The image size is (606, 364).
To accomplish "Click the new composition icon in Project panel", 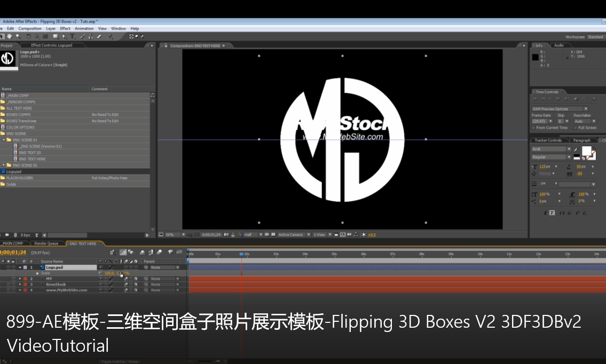I will pyautogui.click(x=15, y=235).
